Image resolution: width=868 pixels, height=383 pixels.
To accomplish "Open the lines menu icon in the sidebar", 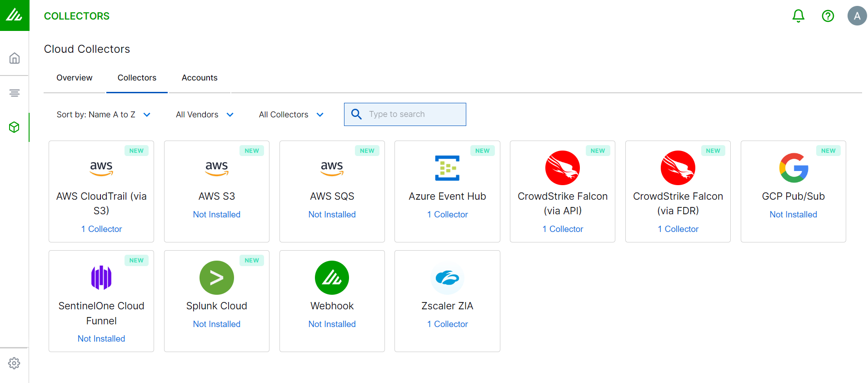I will click(15, 93).
